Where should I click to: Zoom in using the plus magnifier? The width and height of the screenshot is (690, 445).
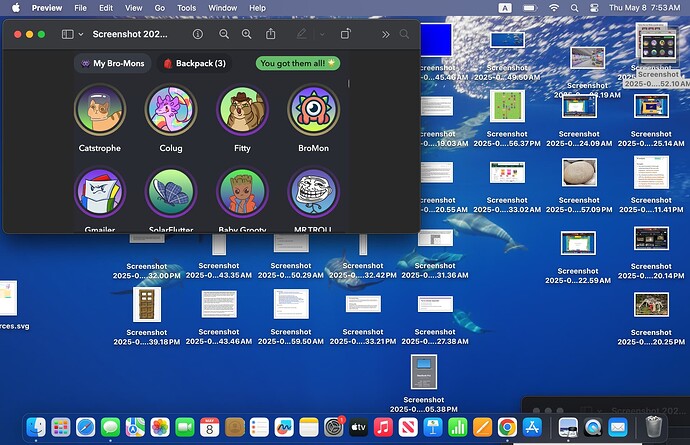246,34
